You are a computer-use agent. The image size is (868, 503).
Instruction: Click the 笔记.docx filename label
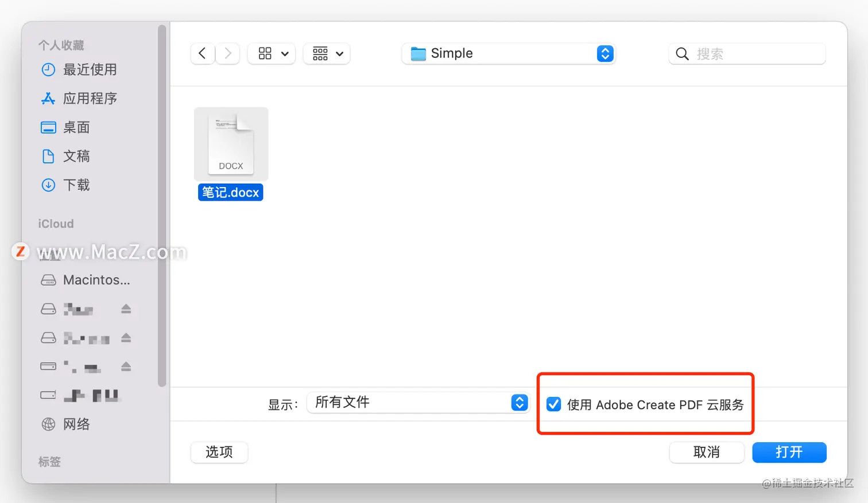tap(231, 192)
